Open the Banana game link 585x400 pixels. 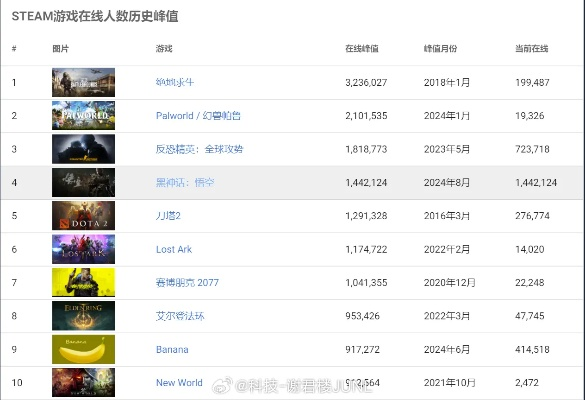[172, 350]
